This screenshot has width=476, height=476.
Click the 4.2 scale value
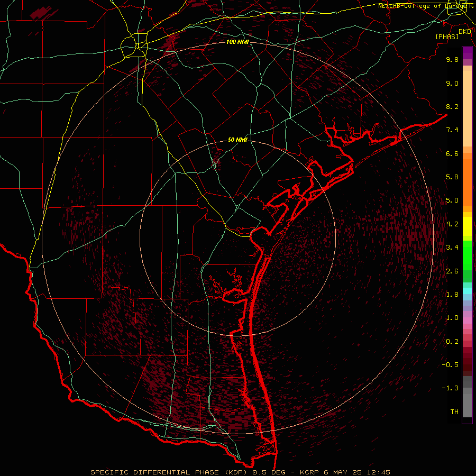pyautogui.click(x=452, y=224)
